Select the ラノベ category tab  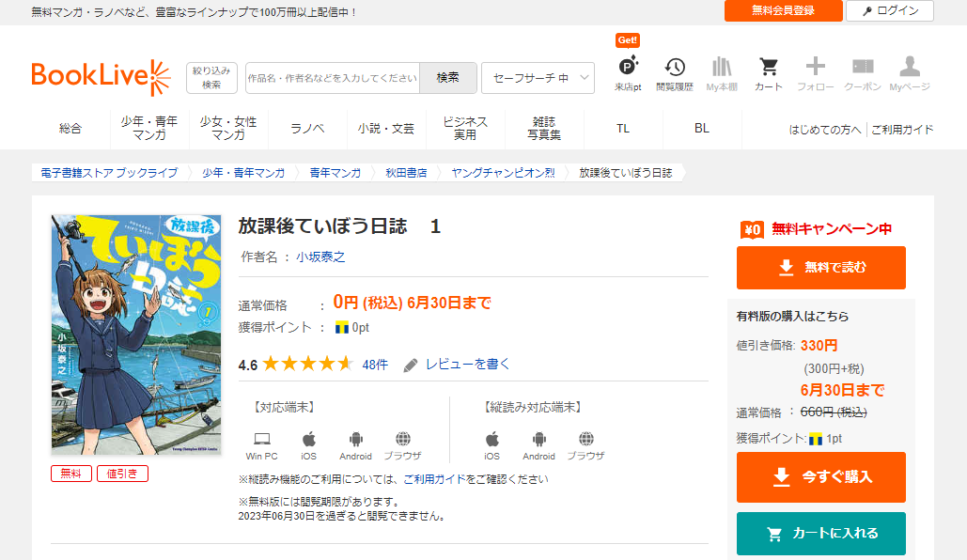307,129
